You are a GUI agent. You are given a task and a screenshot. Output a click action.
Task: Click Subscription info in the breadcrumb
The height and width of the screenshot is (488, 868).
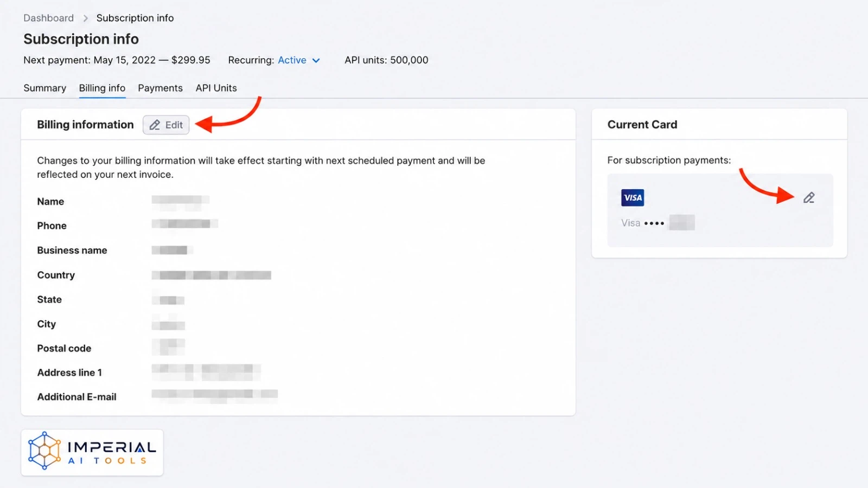tap(135, 18)
